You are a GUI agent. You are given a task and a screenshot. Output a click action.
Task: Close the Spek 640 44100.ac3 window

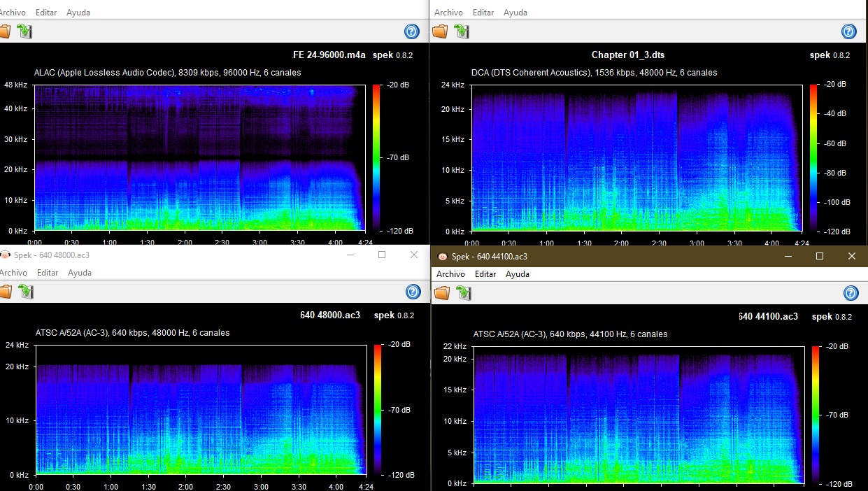(x=852, y=256)
